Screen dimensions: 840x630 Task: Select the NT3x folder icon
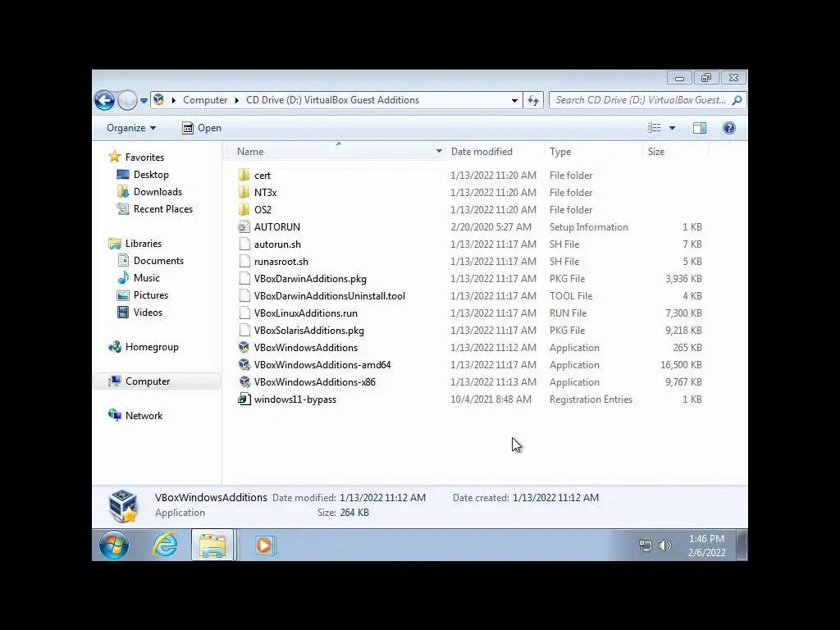(x=244, y=192)
